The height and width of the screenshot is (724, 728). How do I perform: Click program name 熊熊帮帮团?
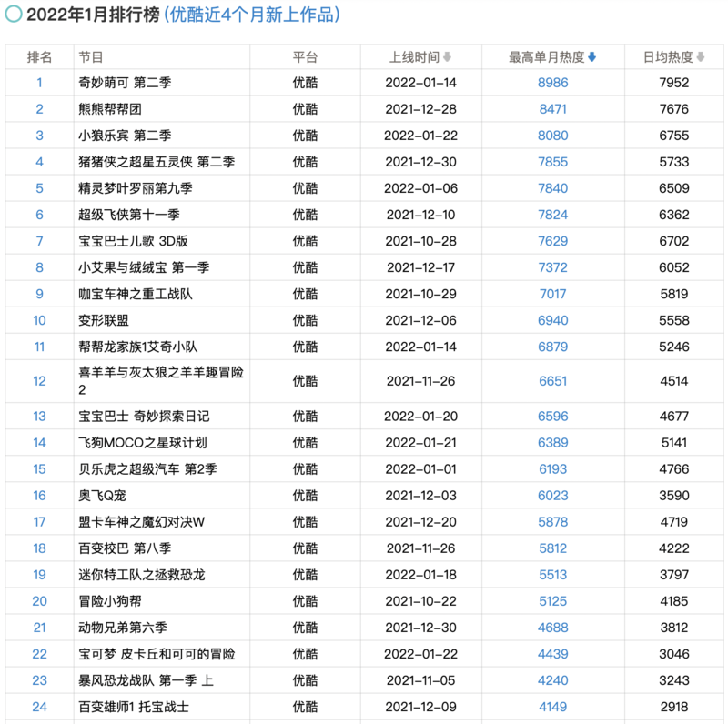pos(110,109)
